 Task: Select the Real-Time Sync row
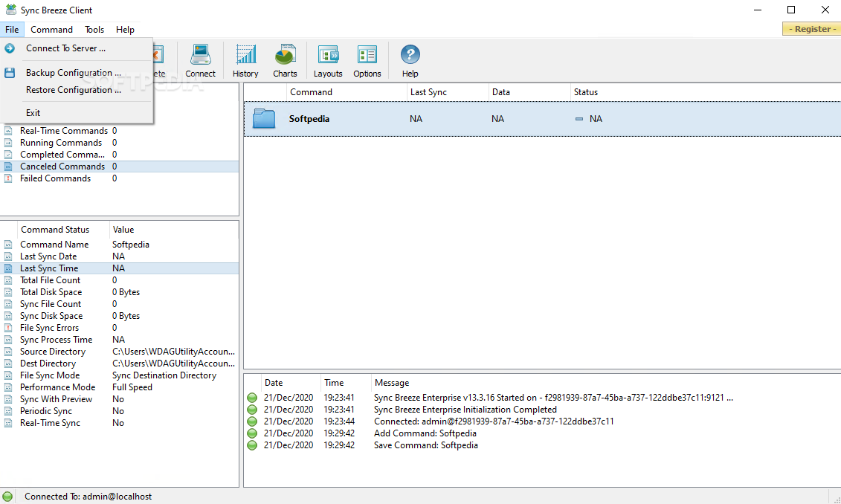(x=120, y=423)
